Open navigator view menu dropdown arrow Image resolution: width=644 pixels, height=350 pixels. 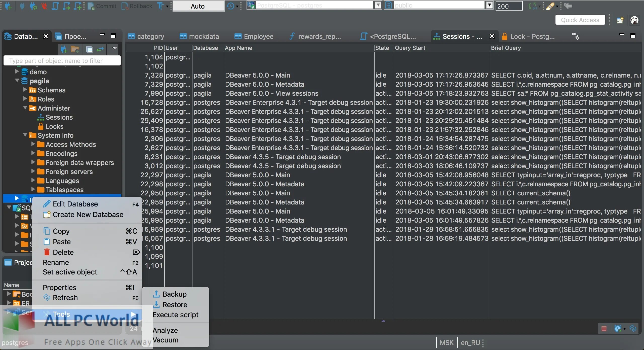point(114,48)
